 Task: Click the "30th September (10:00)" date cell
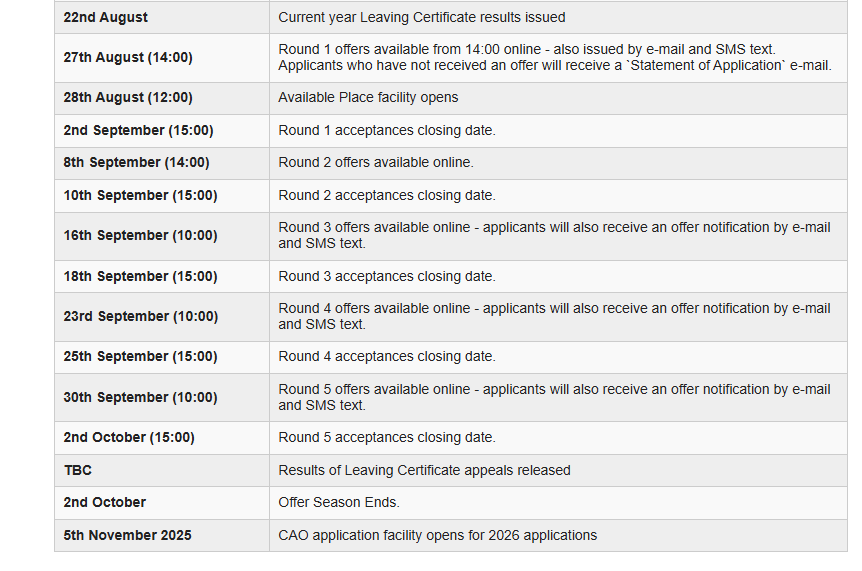point(140,397)
